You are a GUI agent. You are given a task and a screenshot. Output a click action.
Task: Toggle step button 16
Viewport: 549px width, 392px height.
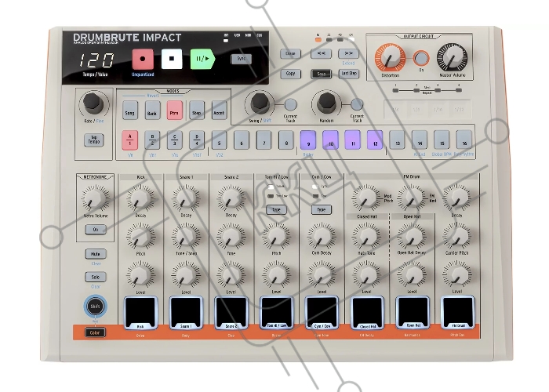point(464,140)
